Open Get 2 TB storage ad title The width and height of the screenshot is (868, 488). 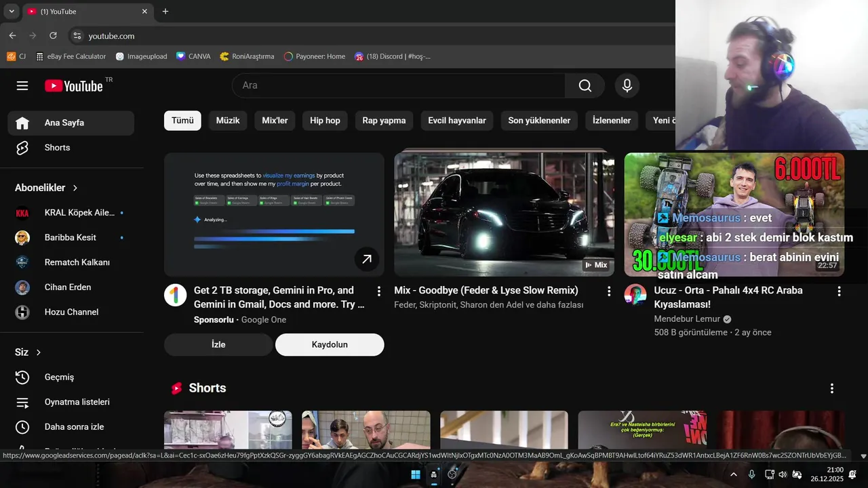click(279, 298)
